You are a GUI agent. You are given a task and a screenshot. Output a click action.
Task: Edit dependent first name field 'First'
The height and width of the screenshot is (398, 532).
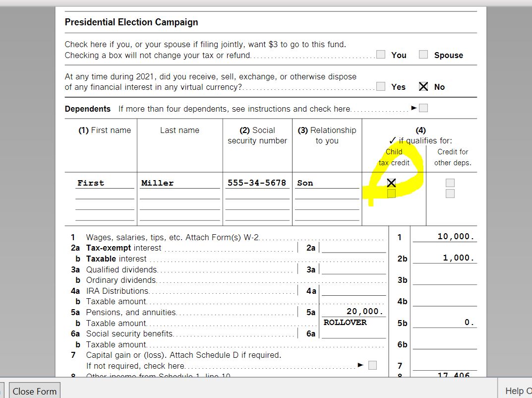105,183
